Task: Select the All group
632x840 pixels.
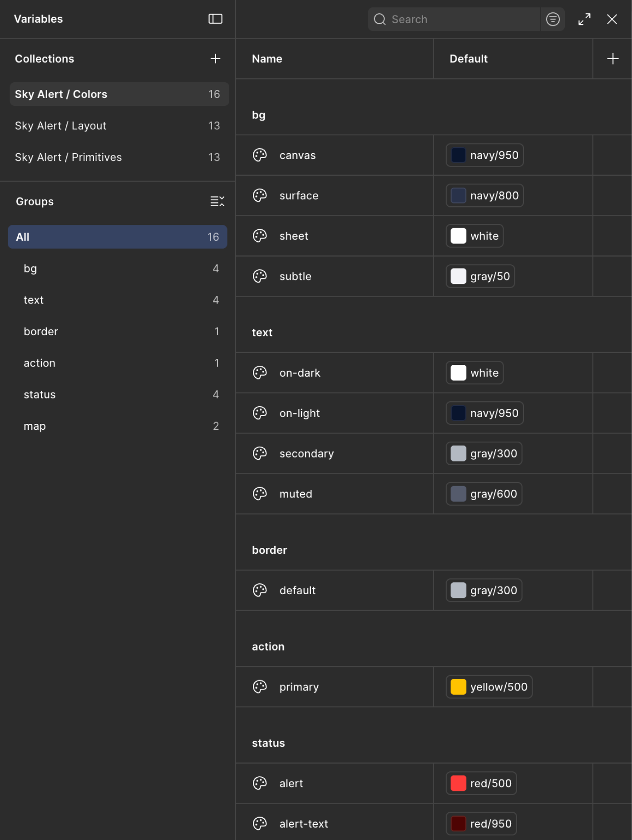Action: [x=118, y=237]
